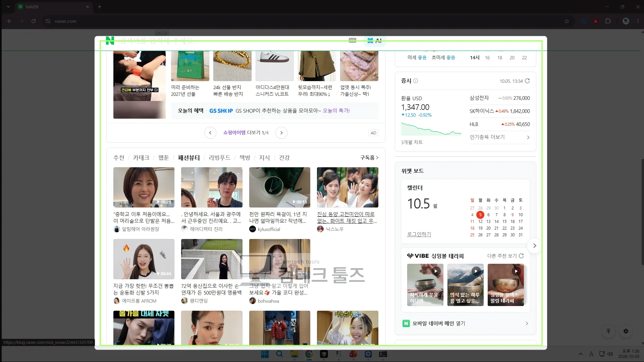Jump to top of the page
This screenshot has width=644, height=362.
(x=608, y=331)
